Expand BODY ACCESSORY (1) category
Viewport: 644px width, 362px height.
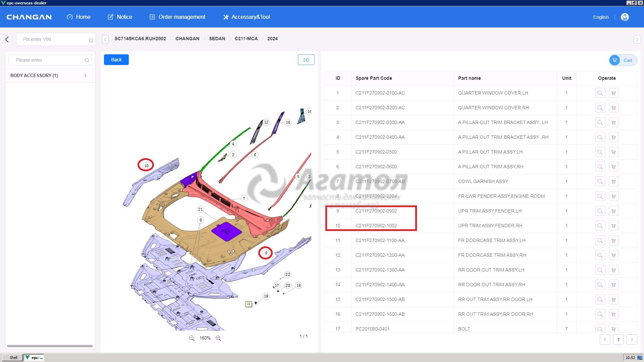[85, 75]
